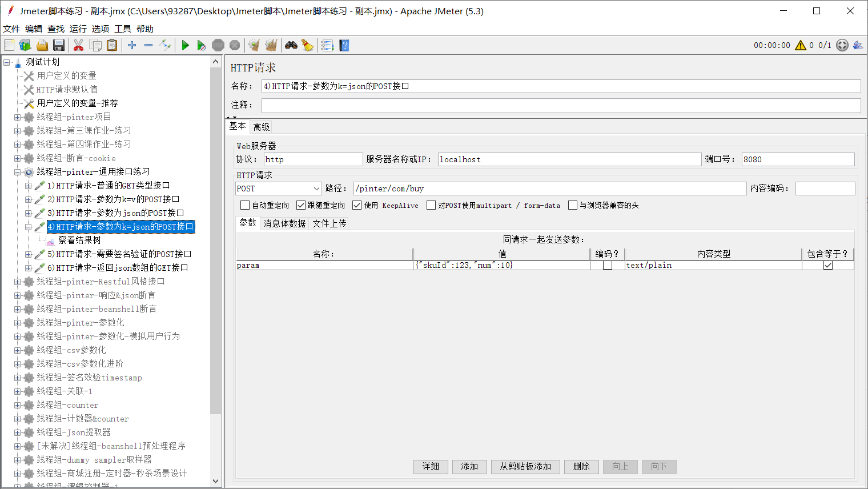Switch to the 高级 tab
868x489 pixels.
[x=262, y=127]
